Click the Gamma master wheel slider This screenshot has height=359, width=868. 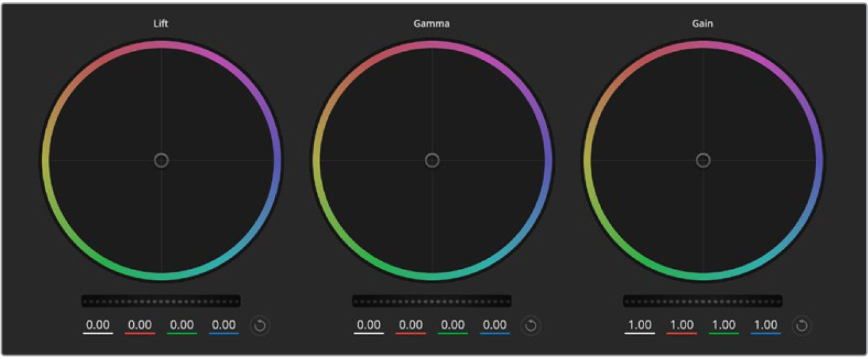coord(431,301)
